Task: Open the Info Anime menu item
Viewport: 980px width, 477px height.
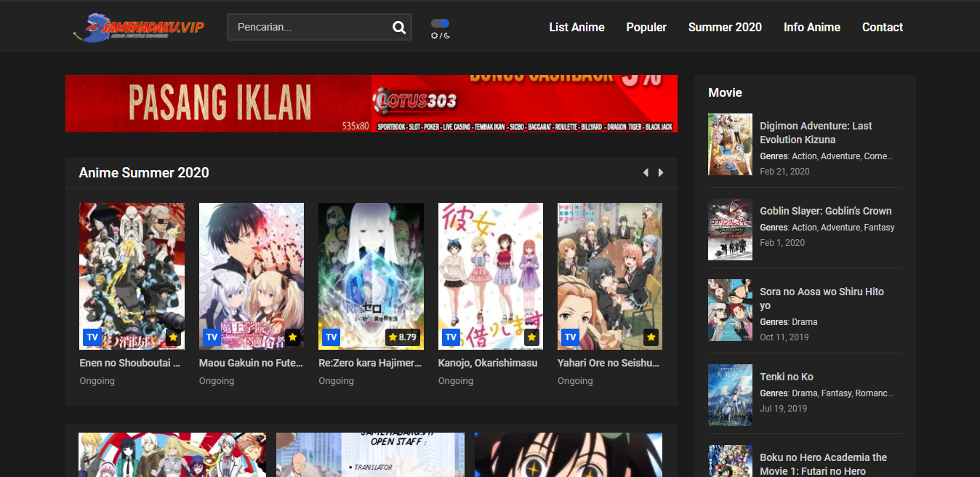Action: [x=811, y=27]
